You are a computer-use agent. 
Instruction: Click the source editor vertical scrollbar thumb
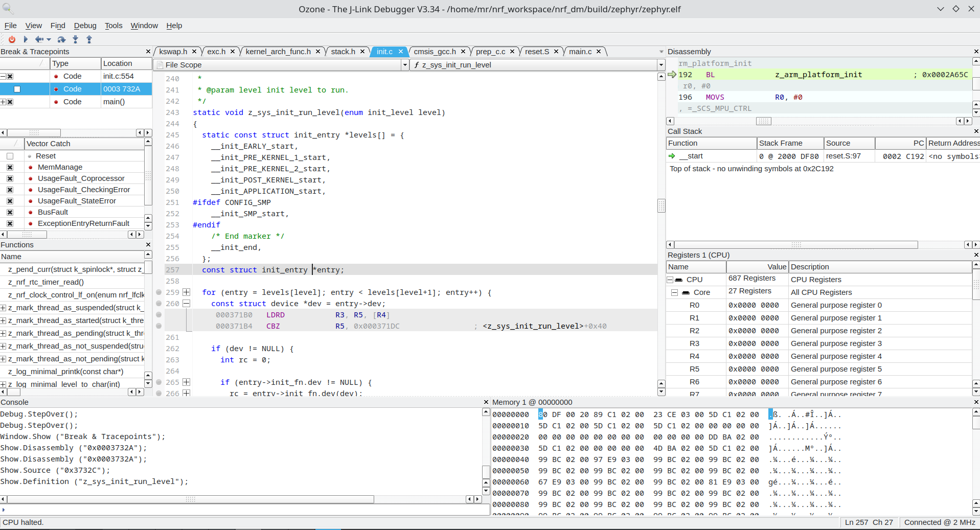661,205
